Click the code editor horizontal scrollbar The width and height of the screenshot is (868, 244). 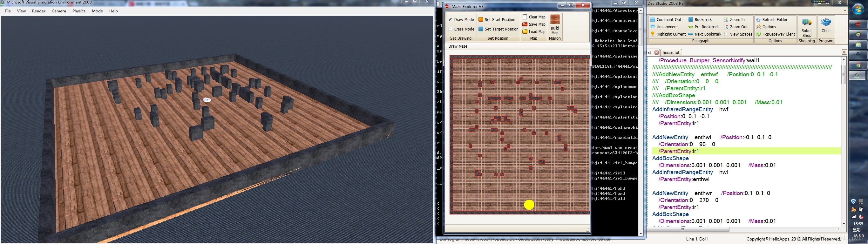(689, 229)
